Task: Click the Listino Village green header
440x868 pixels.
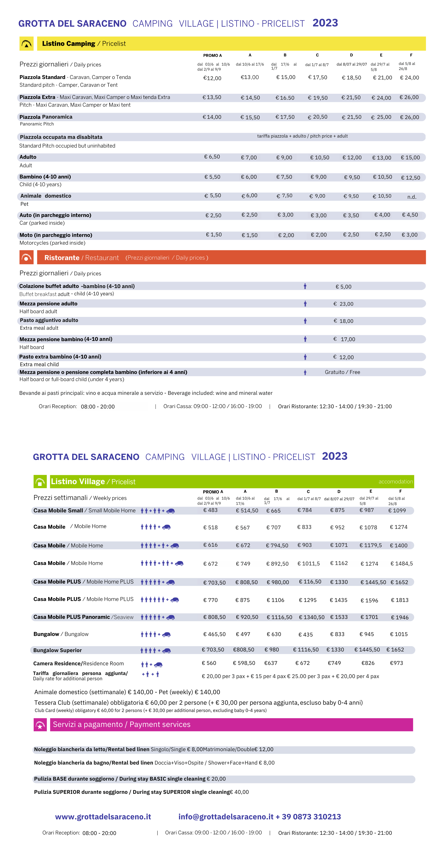Action: 232,482
